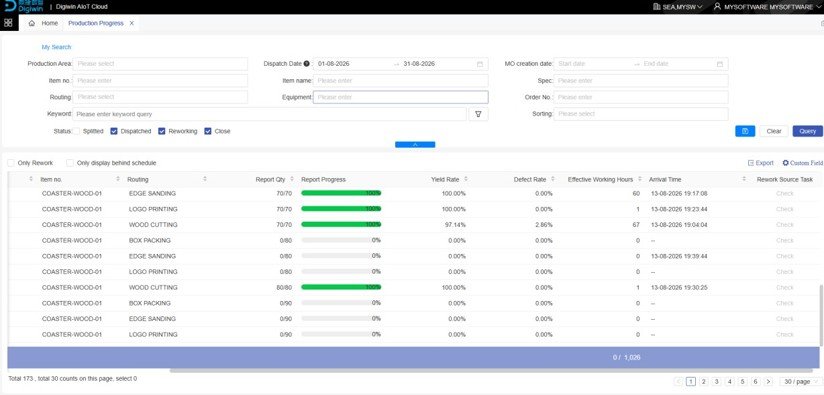Open the My Search link
This screenshot has width=824, height=395.
tap(56, 47)
